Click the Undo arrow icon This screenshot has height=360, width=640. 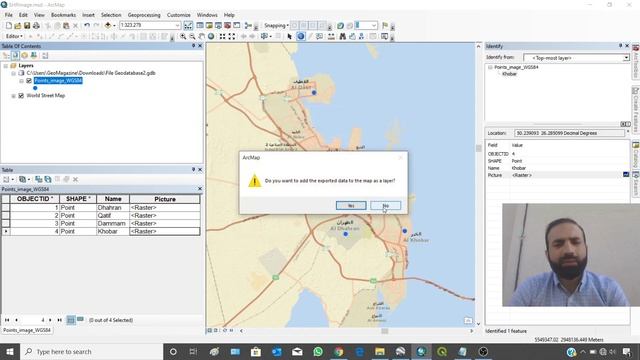(x=87, y=26)
